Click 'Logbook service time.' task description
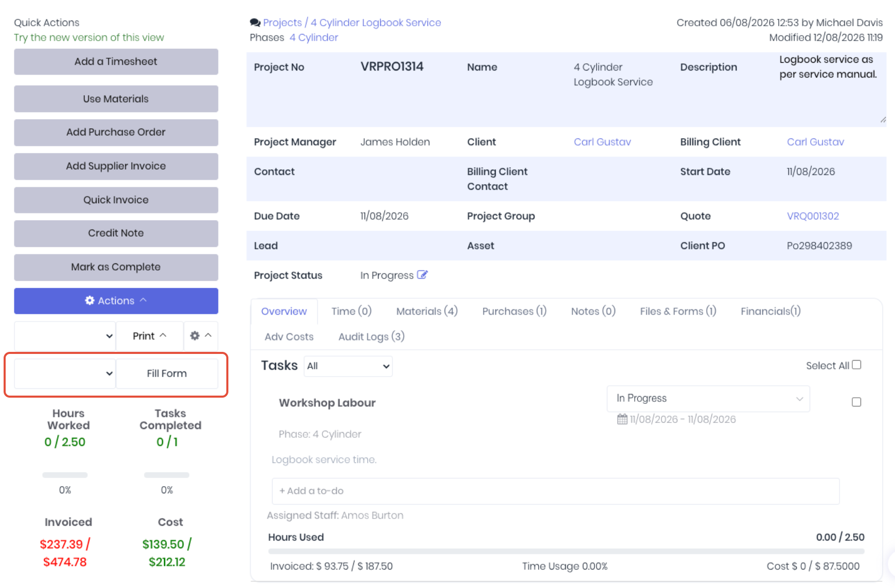Image resolution: width=895 pixels, height=588 pixels. (324, 460)
